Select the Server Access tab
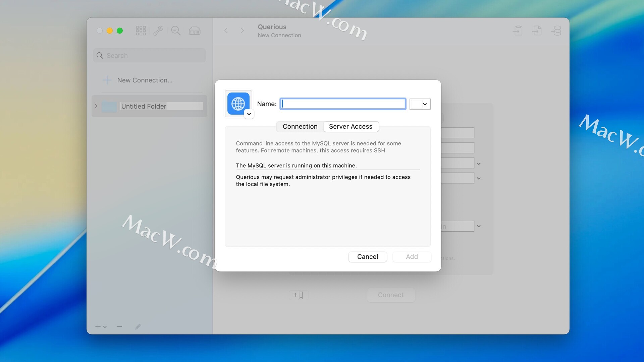This screenshot has width=644, height=362. [x=351, y=126]
